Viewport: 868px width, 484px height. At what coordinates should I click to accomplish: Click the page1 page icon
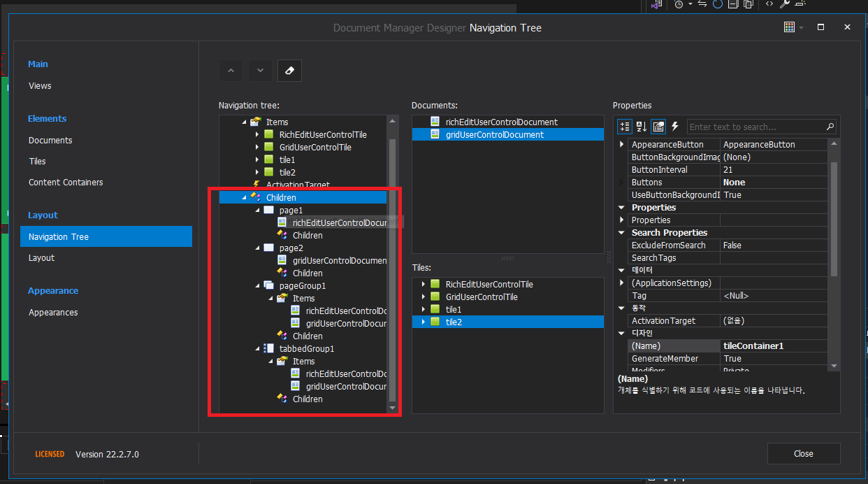[268, 210]
